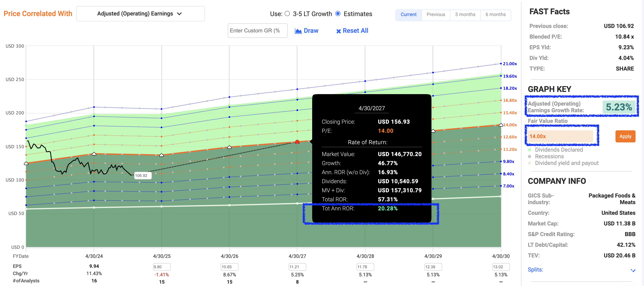Click the Fair Value Ratio 14.00x field

[x=560, y=136]
